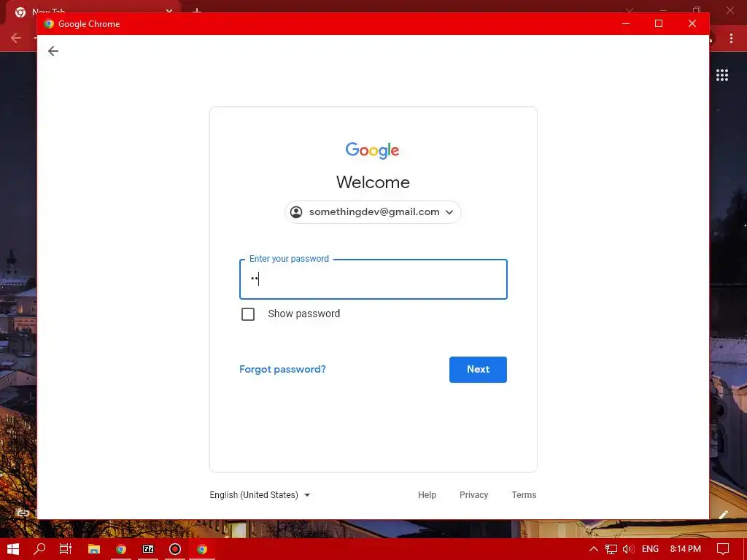747x560 pixels.
Task: Maximize the Google Chrome sign-in window
Action: 659,23
